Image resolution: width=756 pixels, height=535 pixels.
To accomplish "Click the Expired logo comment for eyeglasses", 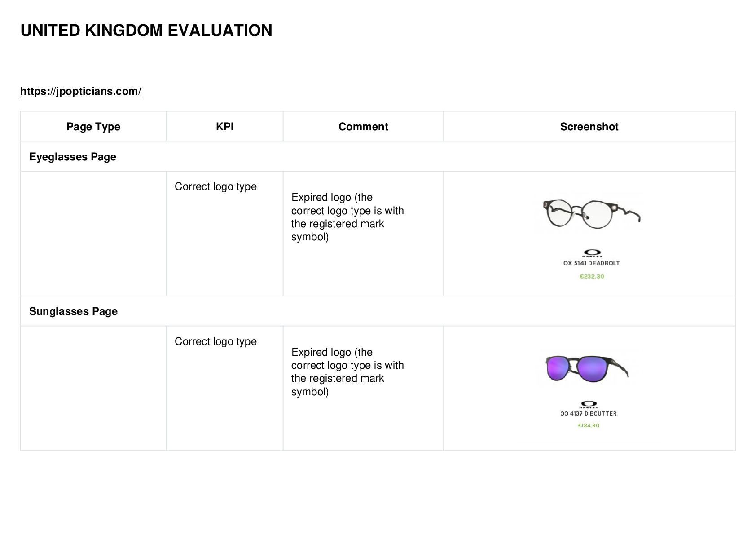I will (347, 217).
